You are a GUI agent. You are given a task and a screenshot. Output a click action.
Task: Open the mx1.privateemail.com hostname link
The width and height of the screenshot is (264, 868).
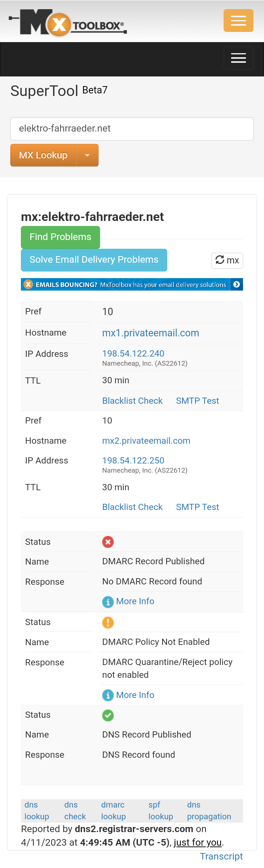(150, 333)
